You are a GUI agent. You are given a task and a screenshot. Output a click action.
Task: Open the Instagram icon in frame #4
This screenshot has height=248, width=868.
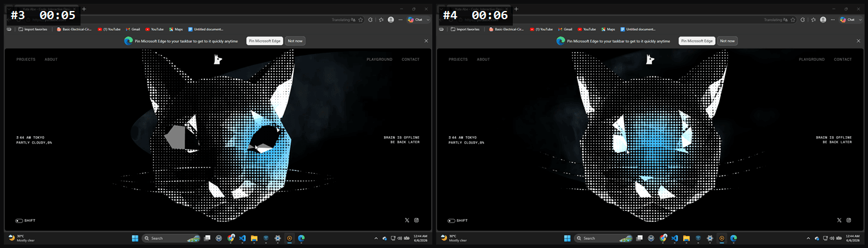(848, 220)
